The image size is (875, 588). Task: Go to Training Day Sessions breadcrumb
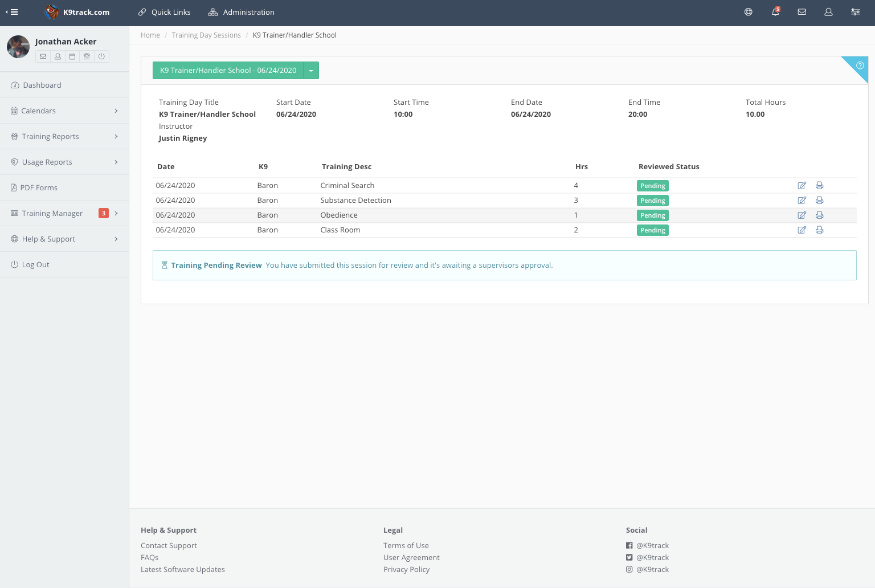pos(206,35)
